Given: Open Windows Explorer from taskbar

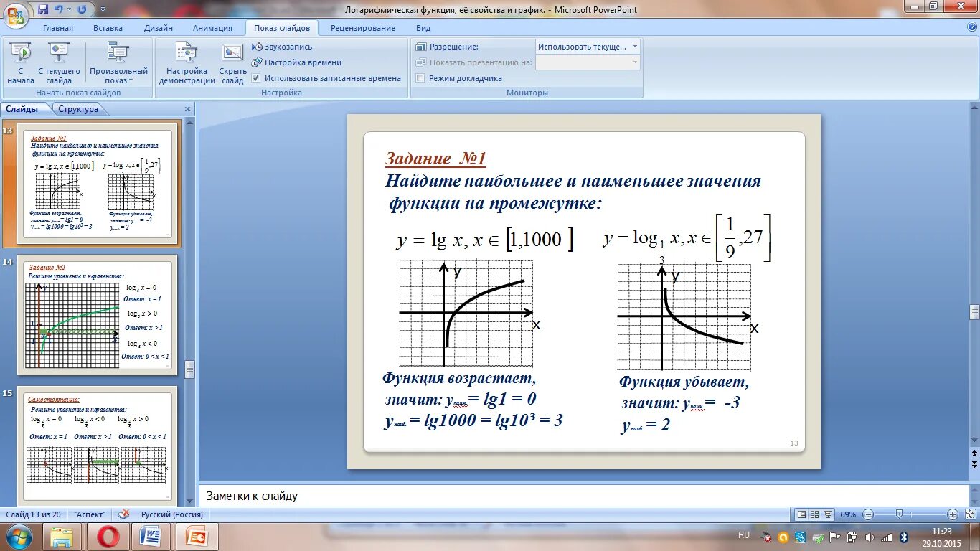Looking at the screenshot, I should (x=62, y=537).
